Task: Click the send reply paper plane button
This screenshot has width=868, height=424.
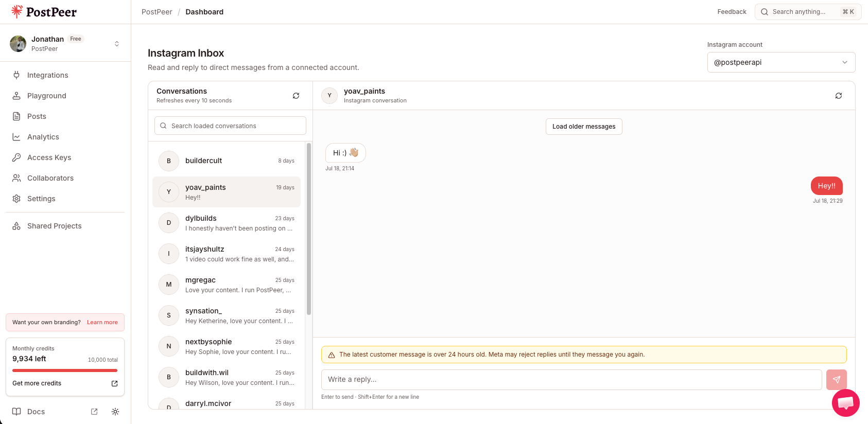Action: (837, 380)
